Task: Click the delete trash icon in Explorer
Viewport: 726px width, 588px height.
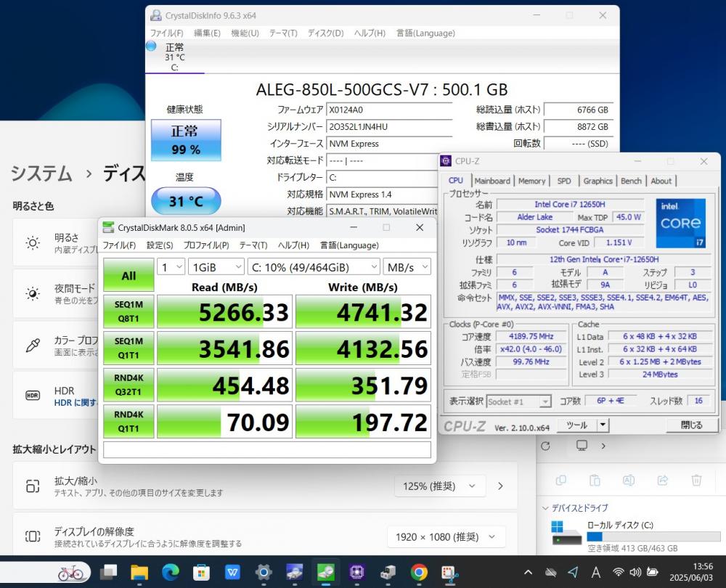Action: tap(696, 480)
